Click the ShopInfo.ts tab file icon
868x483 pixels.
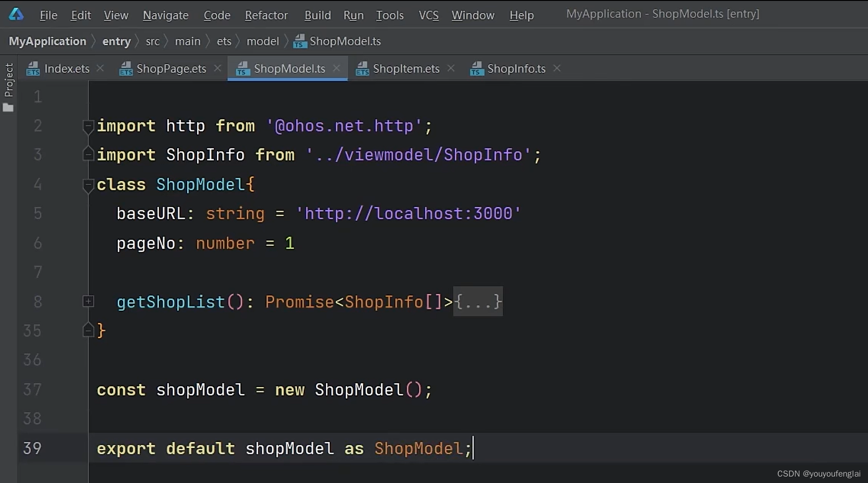[477, 69]
